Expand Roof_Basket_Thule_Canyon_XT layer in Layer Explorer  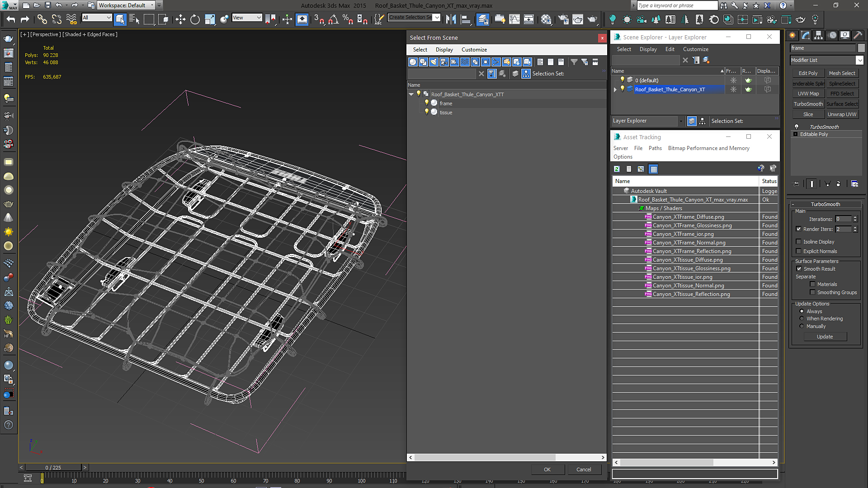615,89
